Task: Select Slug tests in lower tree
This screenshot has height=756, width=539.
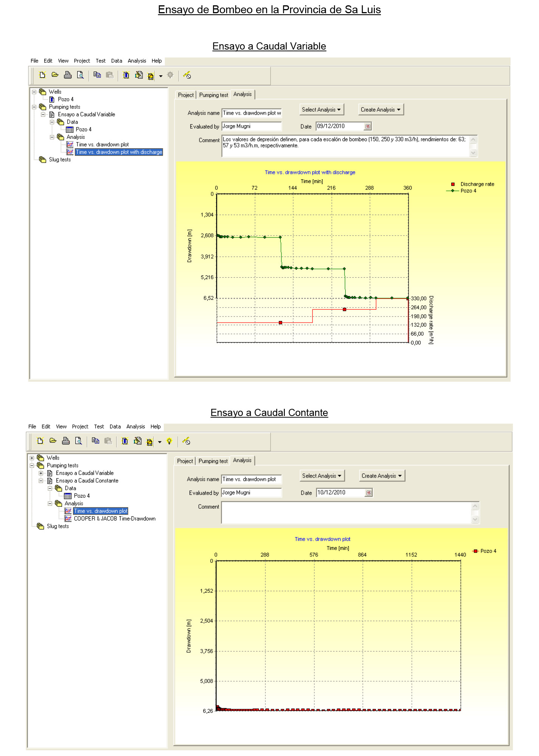Action: (58, 526)
